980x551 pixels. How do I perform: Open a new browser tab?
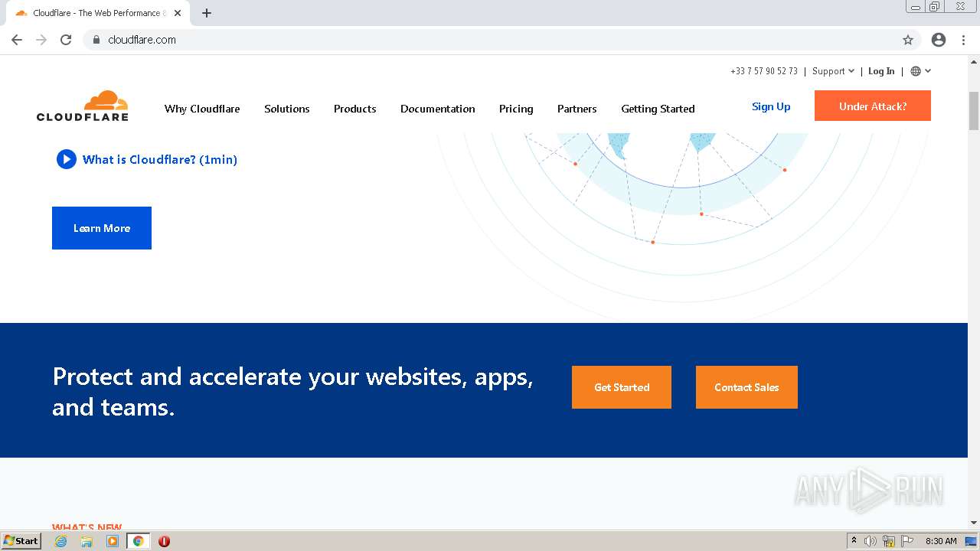tap(207, 13)
